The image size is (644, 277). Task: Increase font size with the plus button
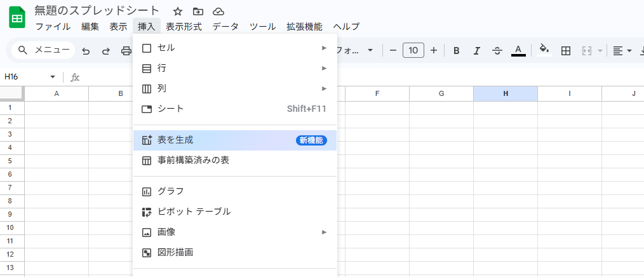pyautogui.click(x=434, y=51)
